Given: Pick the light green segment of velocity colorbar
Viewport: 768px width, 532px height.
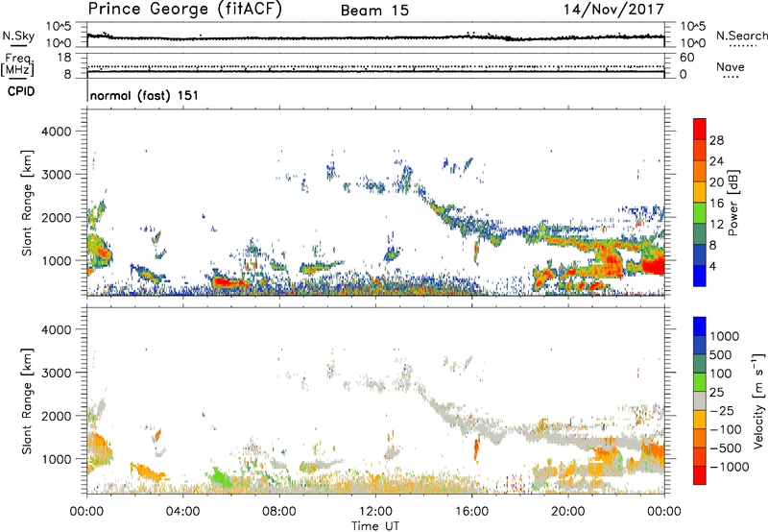Looking at the screenshot, I should [700, 382].
